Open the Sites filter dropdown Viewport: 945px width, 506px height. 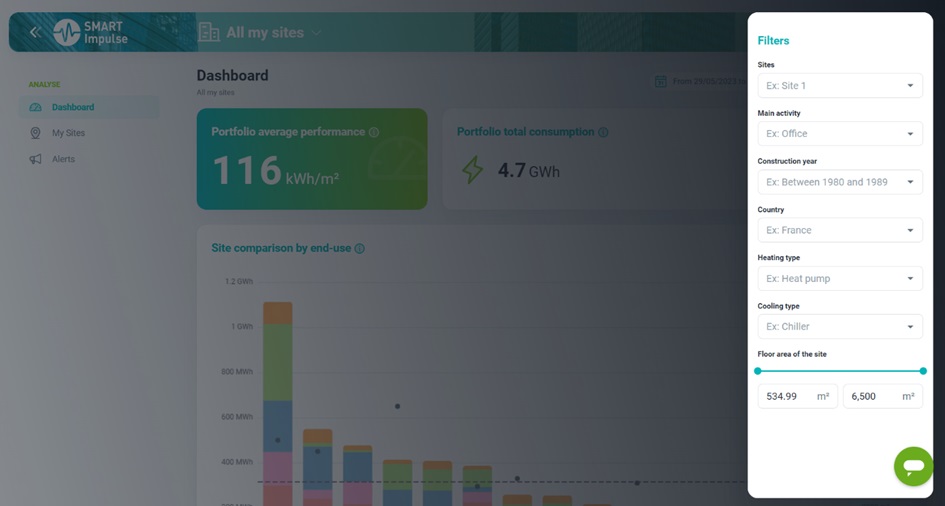tap(839, 86)
